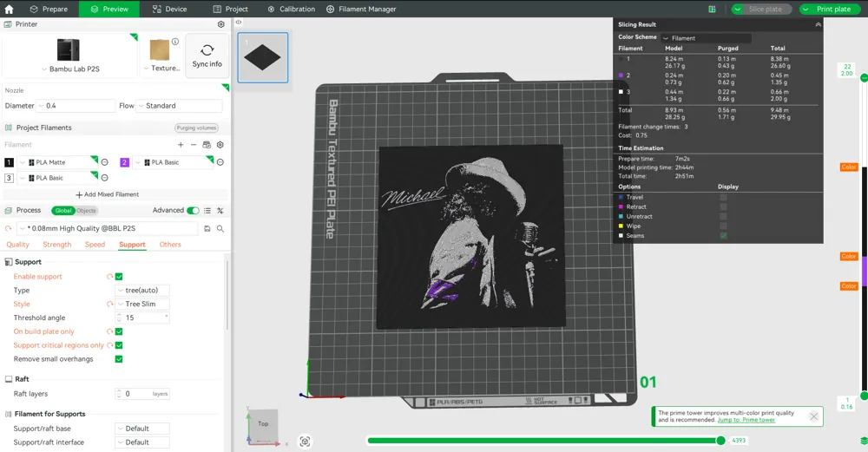The image size is (868, 452).
Task: Toggle Retract display checkbox
Action: point(723,206)
